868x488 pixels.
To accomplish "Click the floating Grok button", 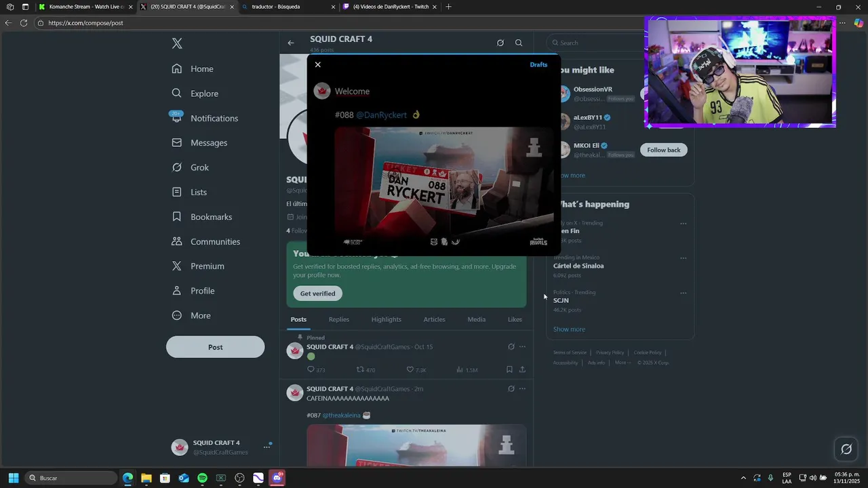I will coord(846,449).
